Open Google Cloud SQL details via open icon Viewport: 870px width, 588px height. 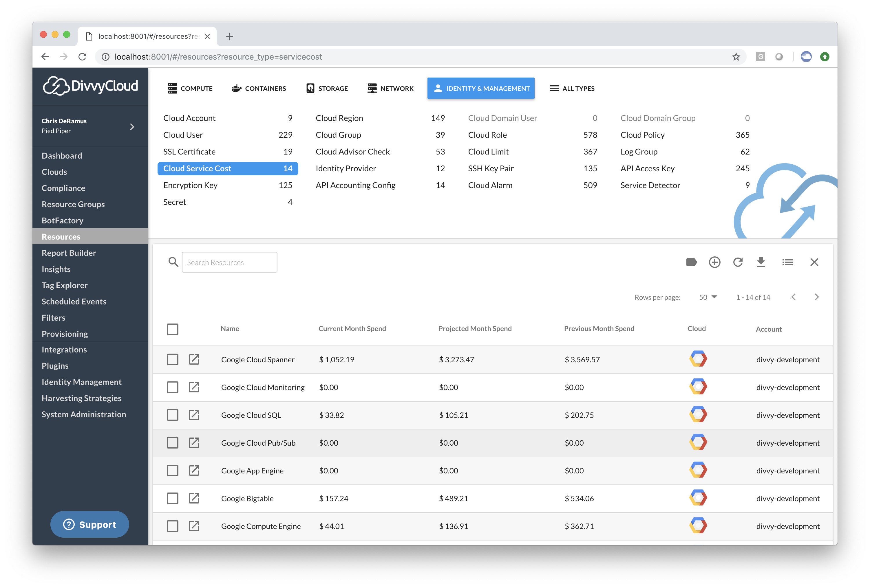pyautogui.click(x=194, y=415)
